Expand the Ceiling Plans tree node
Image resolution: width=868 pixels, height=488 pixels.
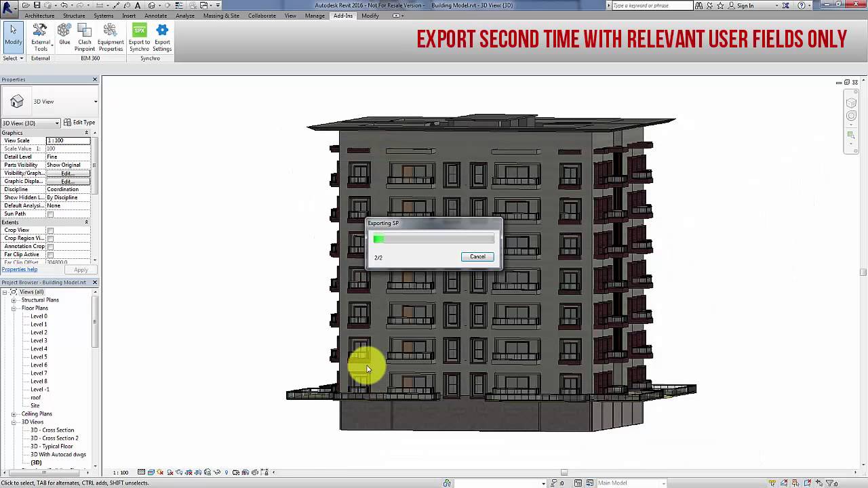click(14, 414)
